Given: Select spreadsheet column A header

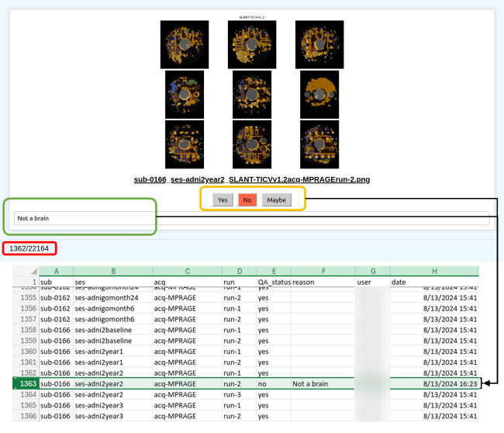Looking at the screenshot, I should pos(56,271).
